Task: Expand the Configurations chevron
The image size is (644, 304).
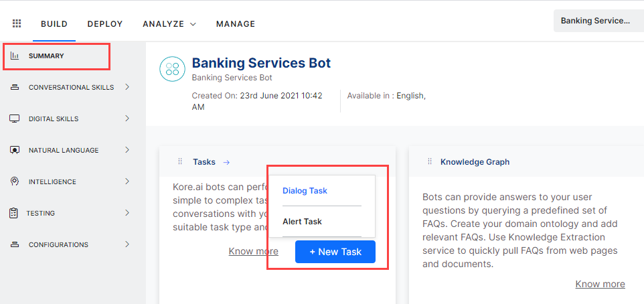Action: coord(127,244)
